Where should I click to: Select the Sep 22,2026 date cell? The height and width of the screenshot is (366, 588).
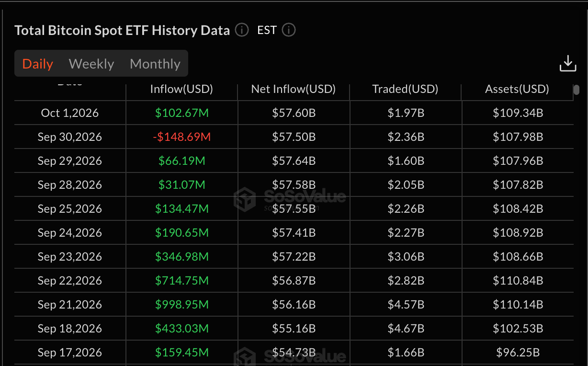70,281
